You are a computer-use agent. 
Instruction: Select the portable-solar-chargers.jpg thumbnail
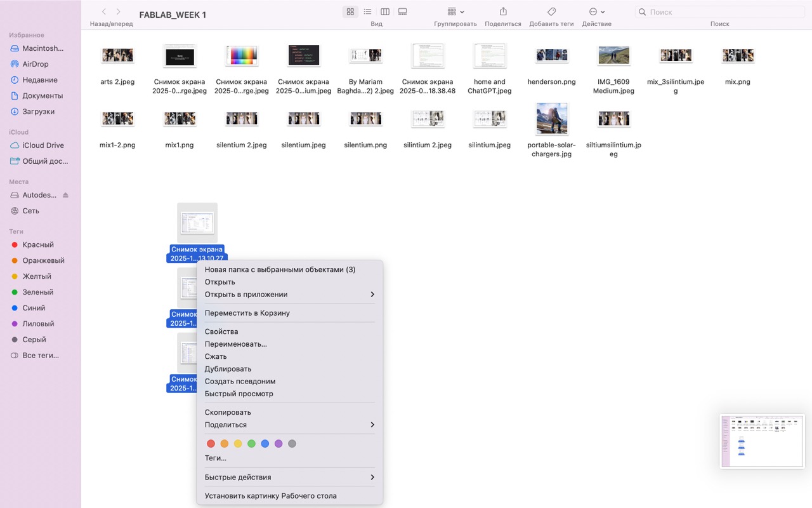(551, 119)
